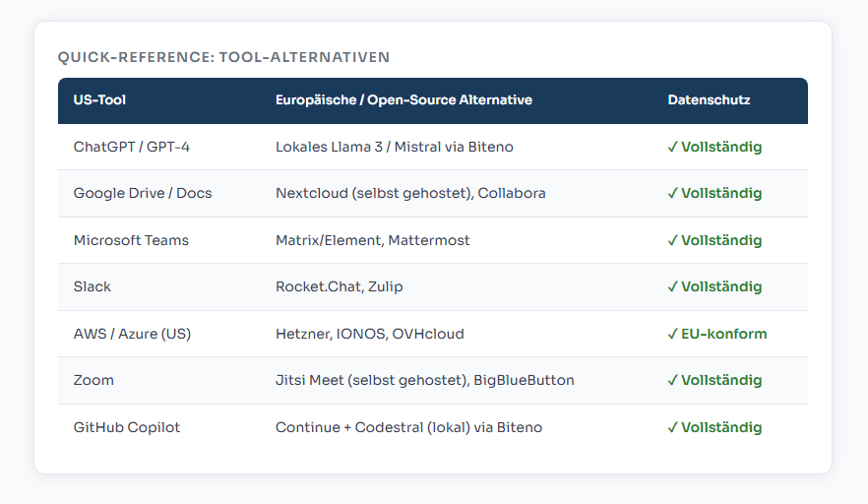Screen dimensions: 868x504
Task: Click the US-Tool column header
Action: pos(99,100)
